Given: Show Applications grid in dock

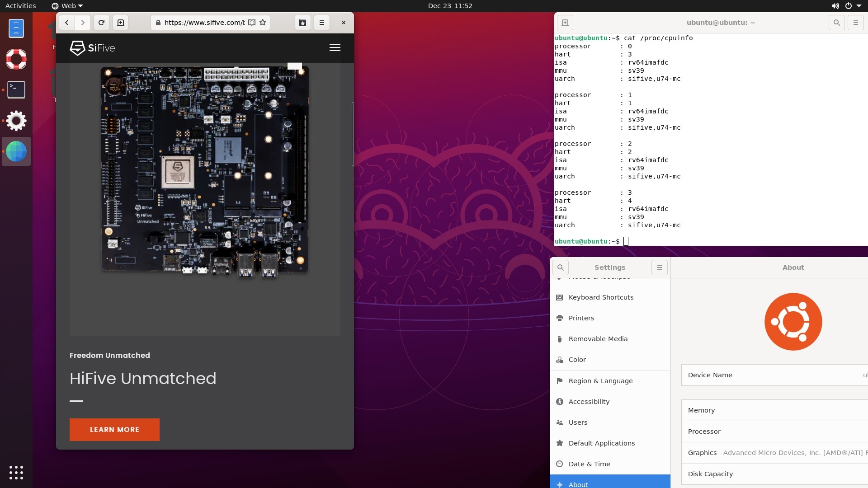Looking at the screenshot, I should click(x=16, y=473).
